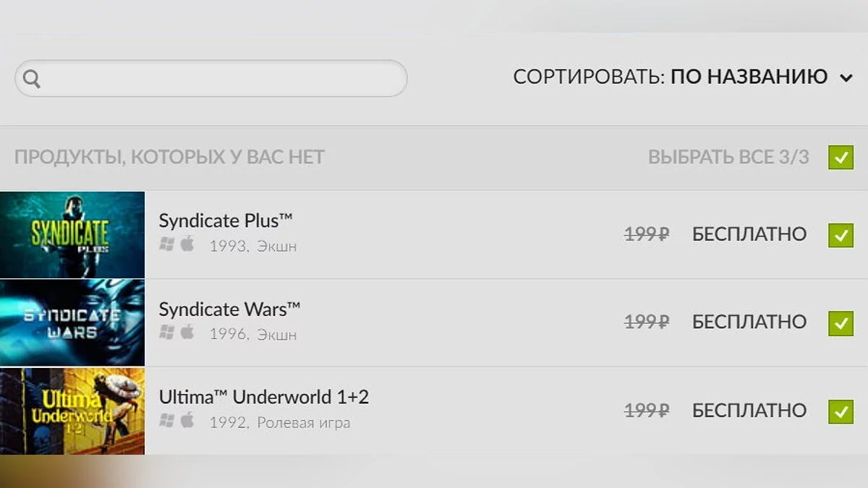Viewport: 868px width, 488px height.
Task: Click the sort dropdown chevron arrow
Action: [846, 78]
